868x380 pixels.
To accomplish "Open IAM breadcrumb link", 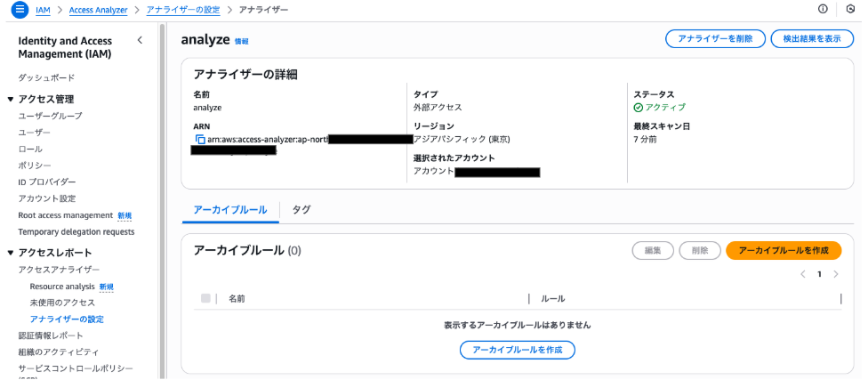I will pyautogui.click(x=43, y=9).
